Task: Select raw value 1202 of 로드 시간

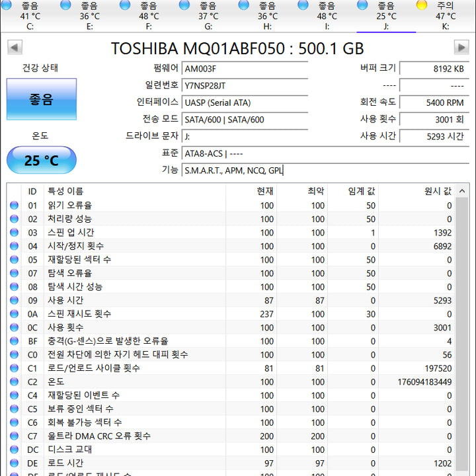Action: coord(442,463)
